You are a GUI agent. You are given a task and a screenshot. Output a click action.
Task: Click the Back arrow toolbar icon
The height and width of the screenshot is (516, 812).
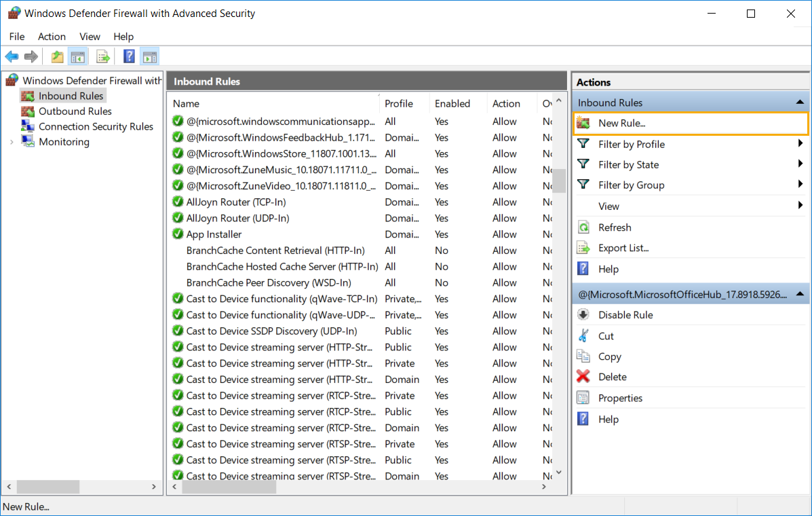pos(12,56)
